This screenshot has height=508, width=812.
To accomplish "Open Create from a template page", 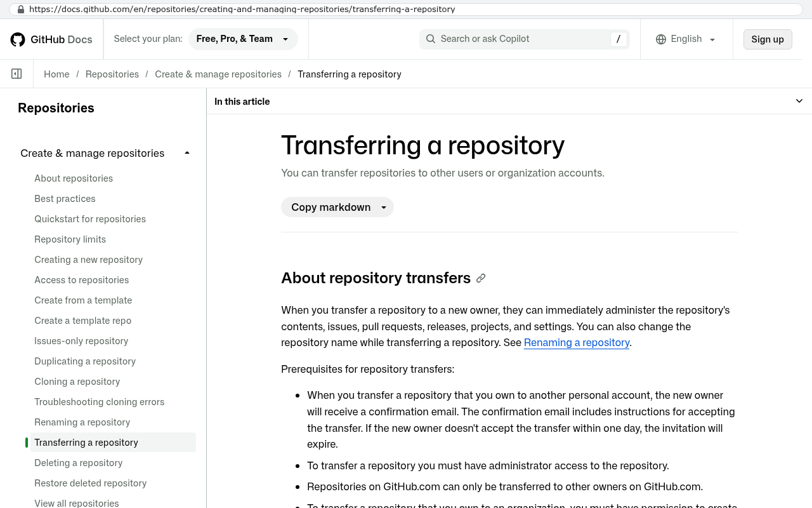I will coord(83,300).
